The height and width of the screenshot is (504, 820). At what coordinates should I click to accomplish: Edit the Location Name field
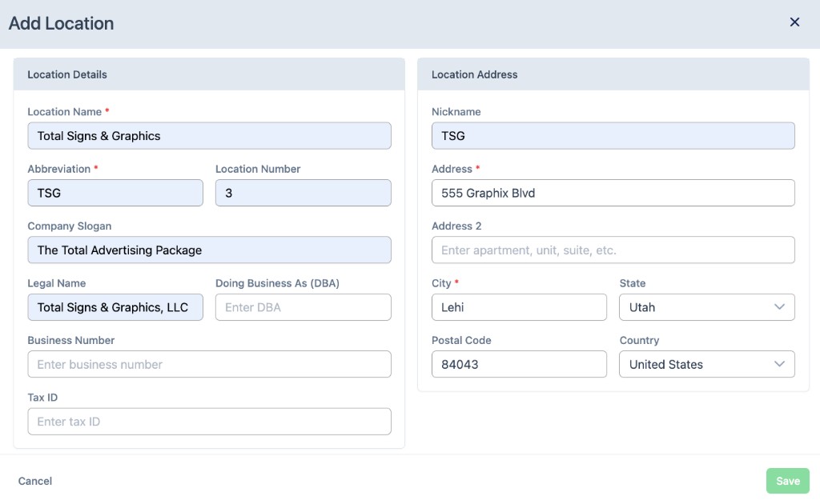209,136
